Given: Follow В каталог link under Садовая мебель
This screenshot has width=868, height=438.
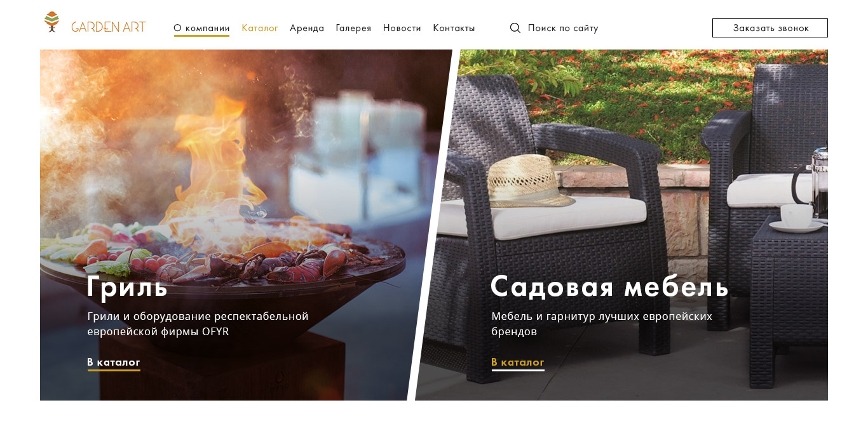Looking at the screenshot, I should click(518, 362).
